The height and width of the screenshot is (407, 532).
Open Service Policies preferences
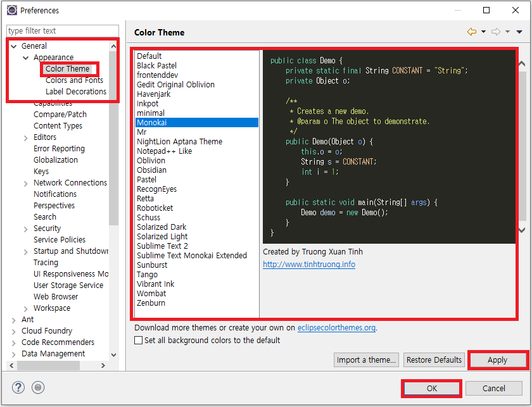[x=60, y=240]
